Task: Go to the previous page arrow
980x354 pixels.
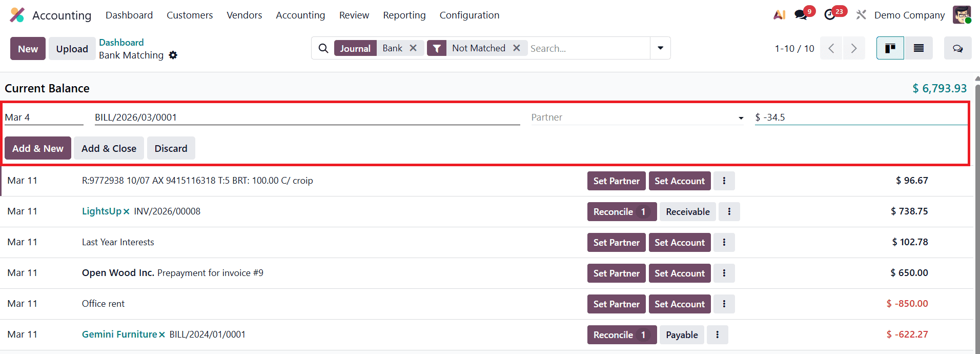Action: coord(831,48)
